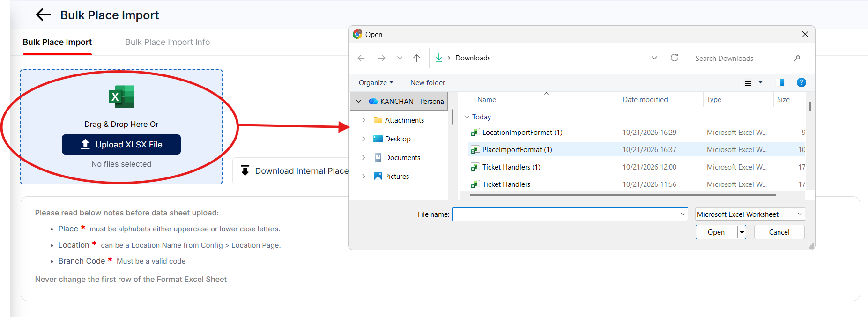Click the back arrow in Open dialog
868x317 pixels.
coord(361,58)
